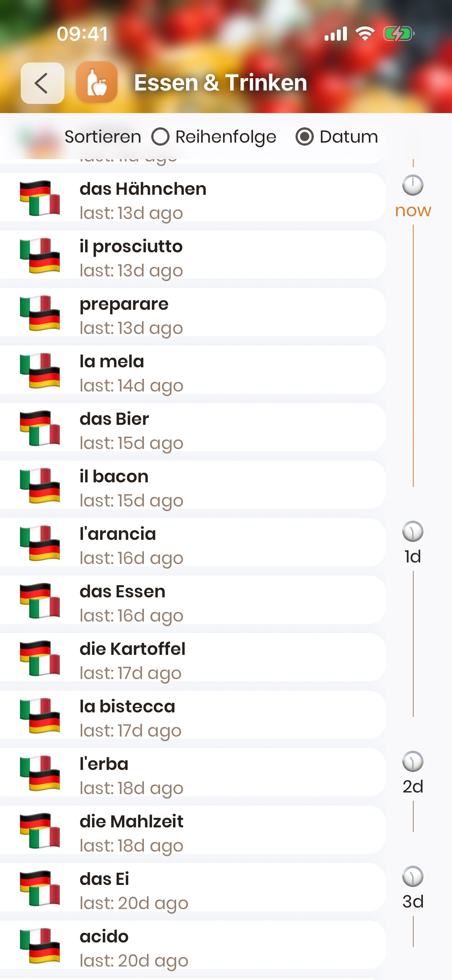Image resolution: width=452 pixels, height=980 pixels.
Task: Tap the clock icon above '3d'
Action: (412, 876)
